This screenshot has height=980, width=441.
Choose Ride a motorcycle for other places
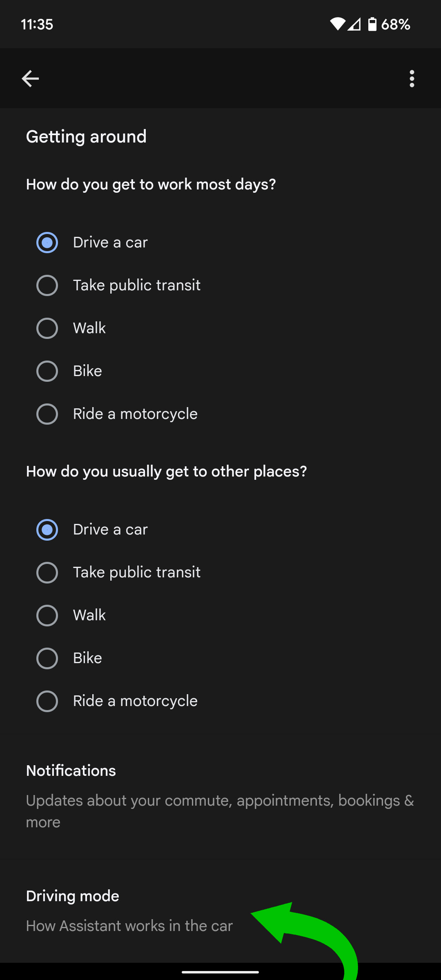point(47,701)
